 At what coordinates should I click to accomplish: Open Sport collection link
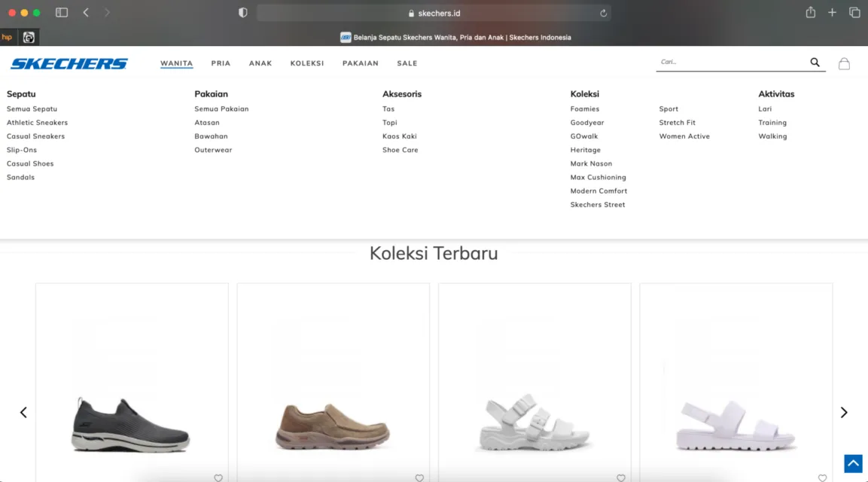669,109
